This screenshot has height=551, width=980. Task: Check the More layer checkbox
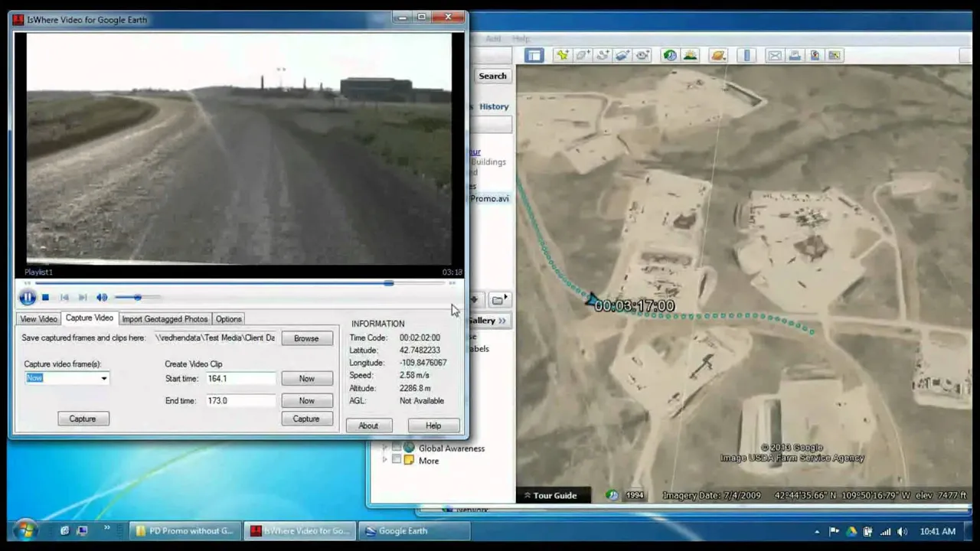pyautogui.click(x=397, y=461)
